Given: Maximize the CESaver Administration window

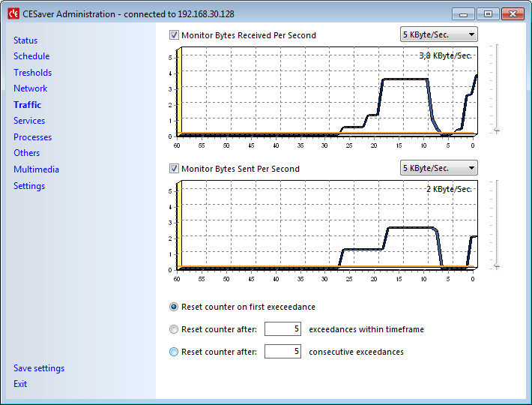Looking at the screenshot, I should 488,14.
